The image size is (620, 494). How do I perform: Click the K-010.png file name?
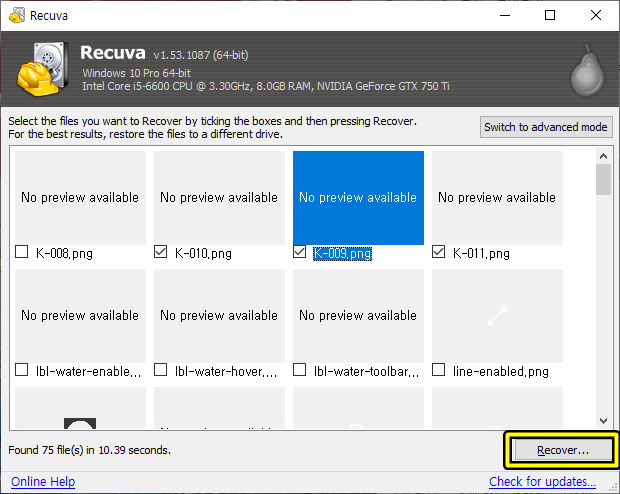click(x=203, y=253)
